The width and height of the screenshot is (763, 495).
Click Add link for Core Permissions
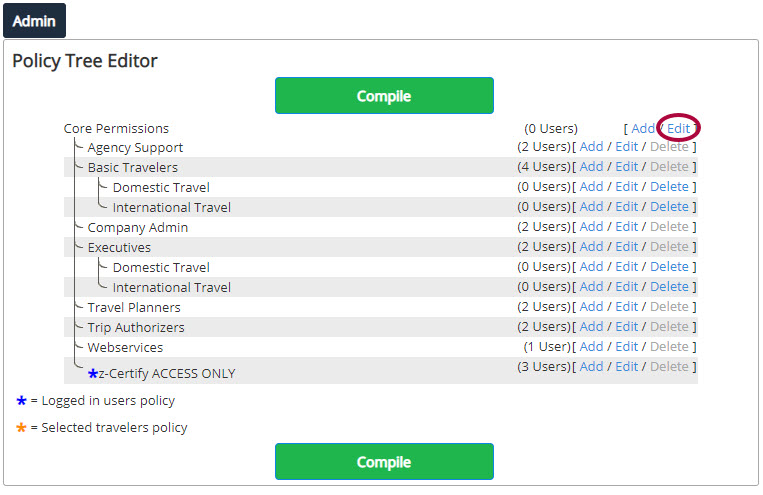coord(643,128)
